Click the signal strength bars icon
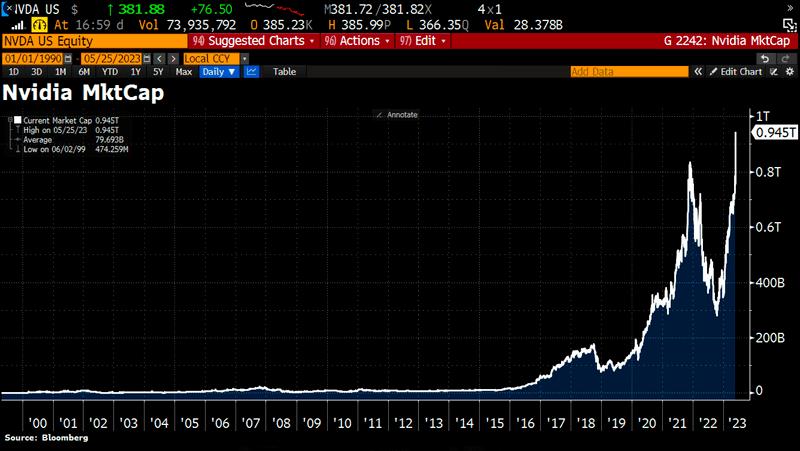The image size is (800, 451). pyautogui.click(x=18, y=25)
